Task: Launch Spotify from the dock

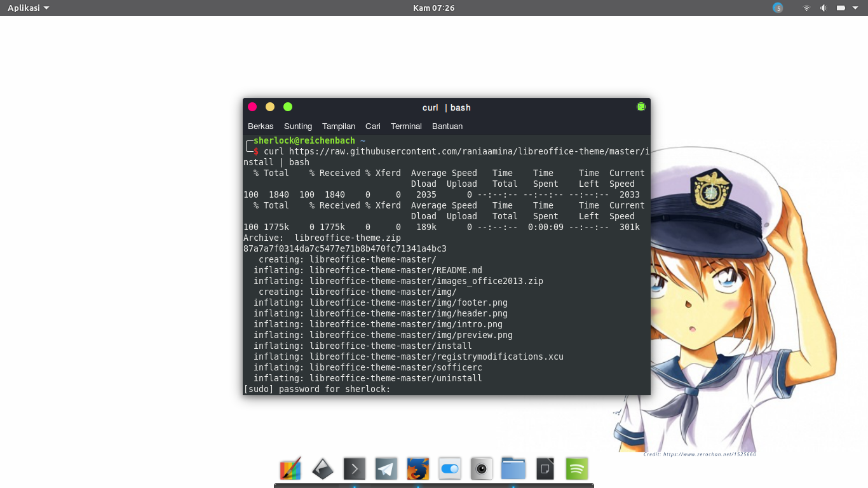Action: [577, 469]
